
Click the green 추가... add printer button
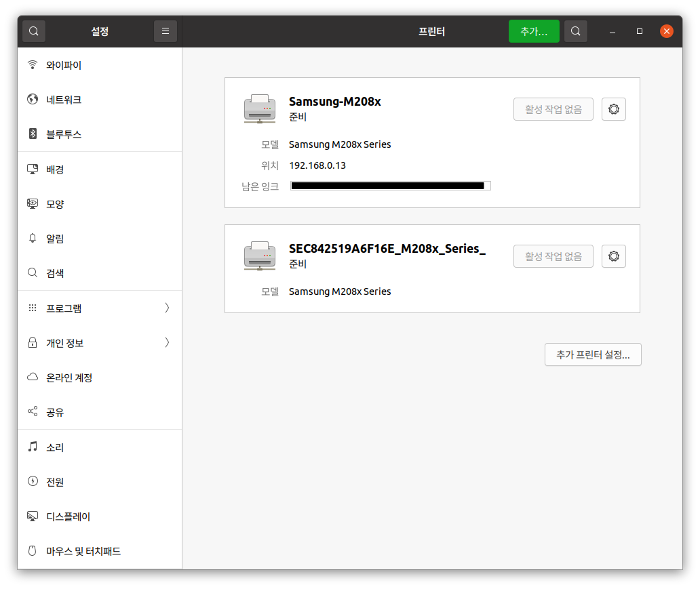pyautogui.click(x=534, y=31)
